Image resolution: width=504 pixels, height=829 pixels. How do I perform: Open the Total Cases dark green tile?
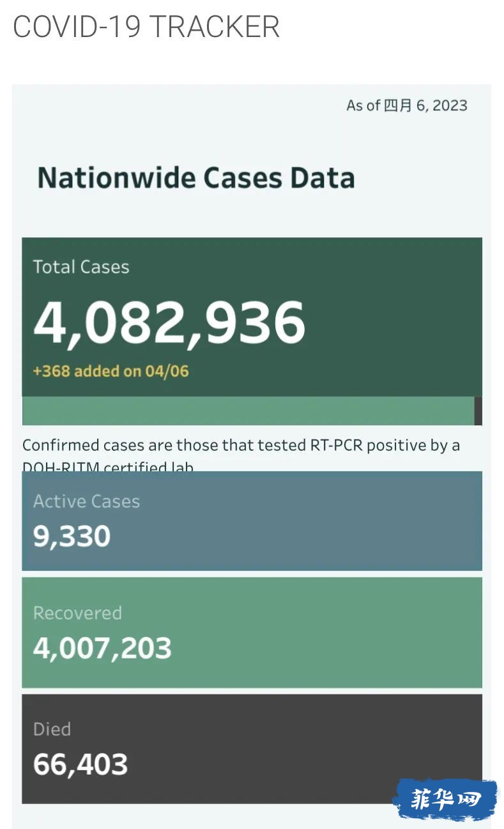(x=252, y=317)
